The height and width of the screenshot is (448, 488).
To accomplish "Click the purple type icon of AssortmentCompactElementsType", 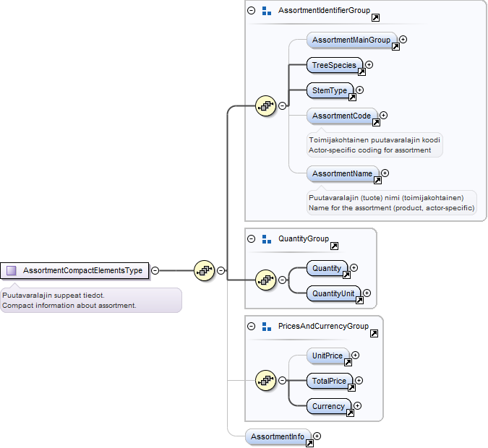I will 12,271.
